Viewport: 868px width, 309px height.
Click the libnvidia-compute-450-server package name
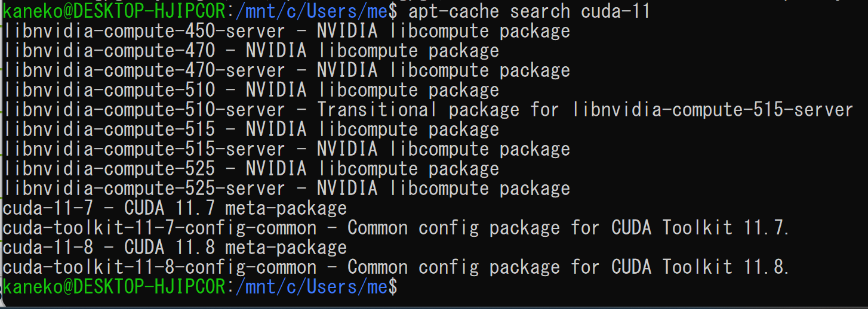(x=144, y=31)
